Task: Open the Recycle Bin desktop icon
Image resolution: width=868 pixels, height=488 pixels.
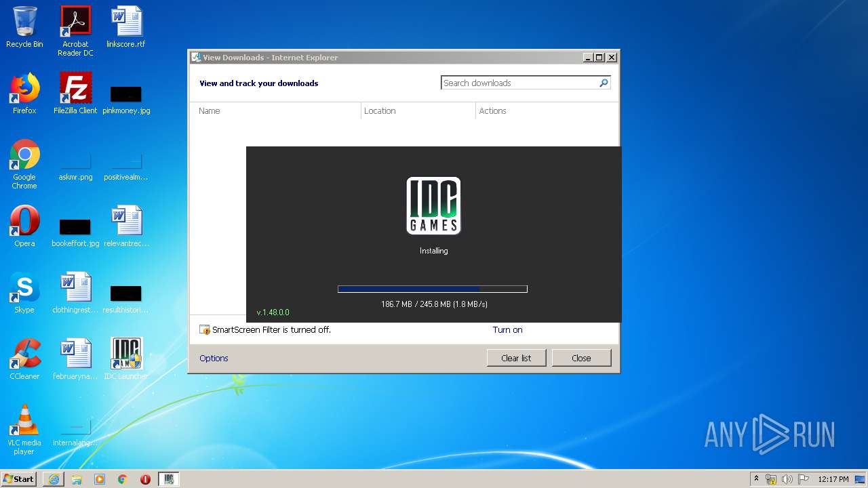Action: pos(24,27)
